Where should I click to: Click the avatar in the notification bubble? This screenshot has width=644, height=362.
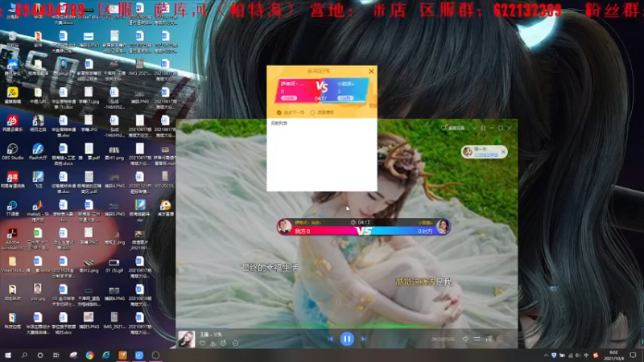tap(468, 152)
